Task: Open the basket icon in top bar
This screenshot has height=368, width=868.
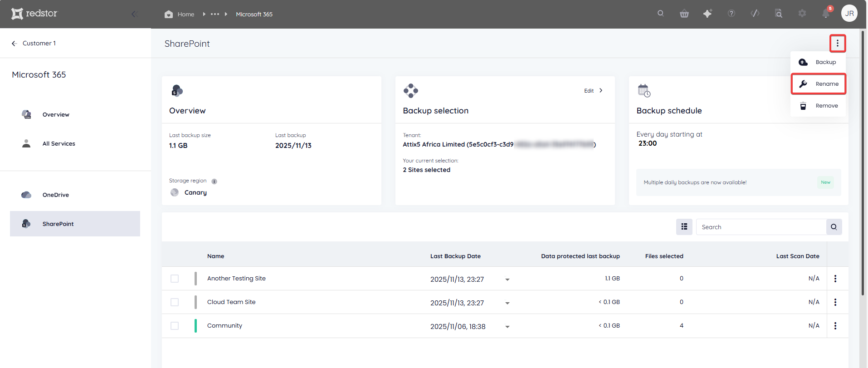Action: [x=684, y=14]
